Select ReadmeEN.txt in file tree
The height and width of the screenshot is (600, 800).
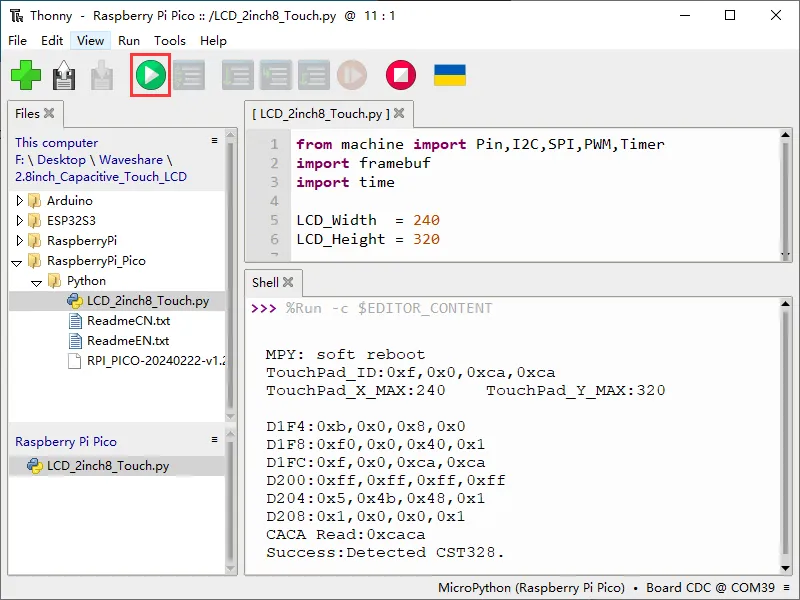(x=128, y=340)
